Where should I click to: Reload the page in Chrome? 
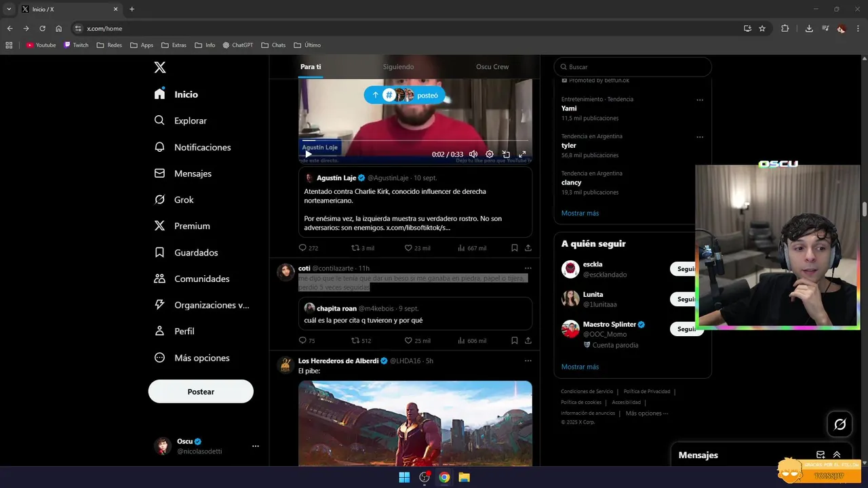click(x=42, y=28)
